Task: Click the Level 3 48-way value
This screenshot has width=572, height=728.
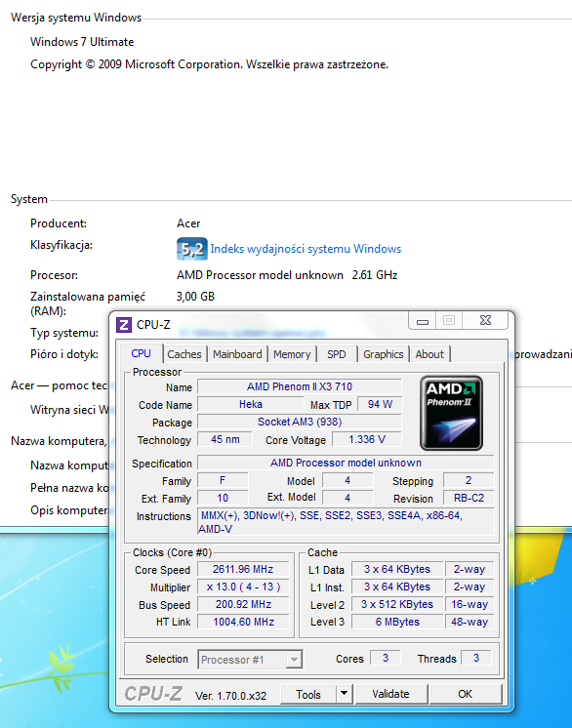Action: [470, 622]
